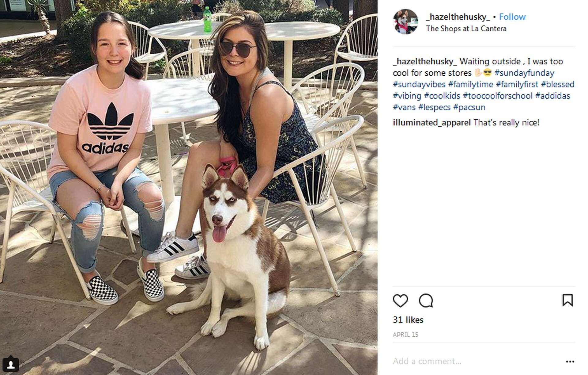This screenshot has height=375, width=588.
Task: Open _hazelthehusky_ profile avatar
Action: coord(405,21)
